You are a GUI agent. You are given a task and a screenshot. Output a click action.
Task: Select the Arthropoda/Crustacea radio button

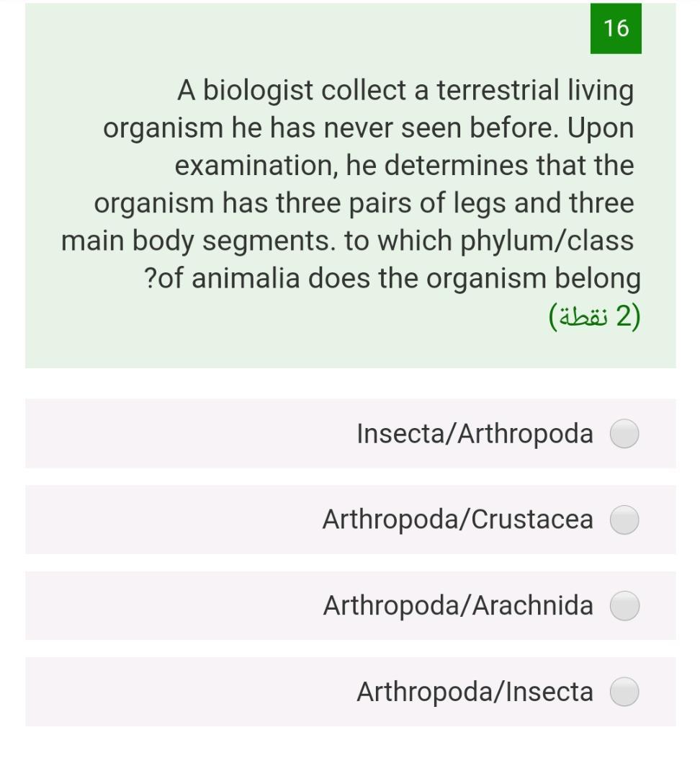tap(623, 520)
